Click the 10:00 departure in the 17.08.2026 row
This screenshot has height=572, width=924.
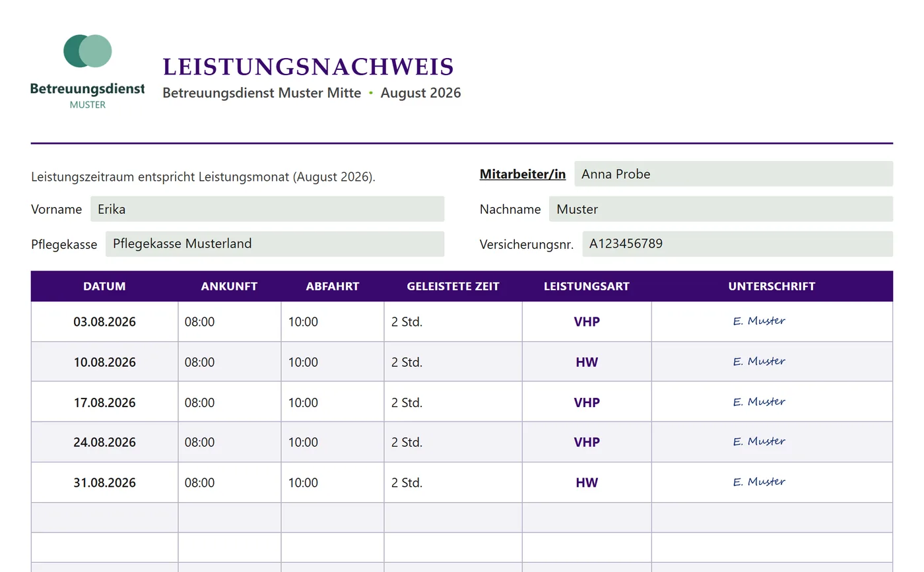(x=303, y=402)
